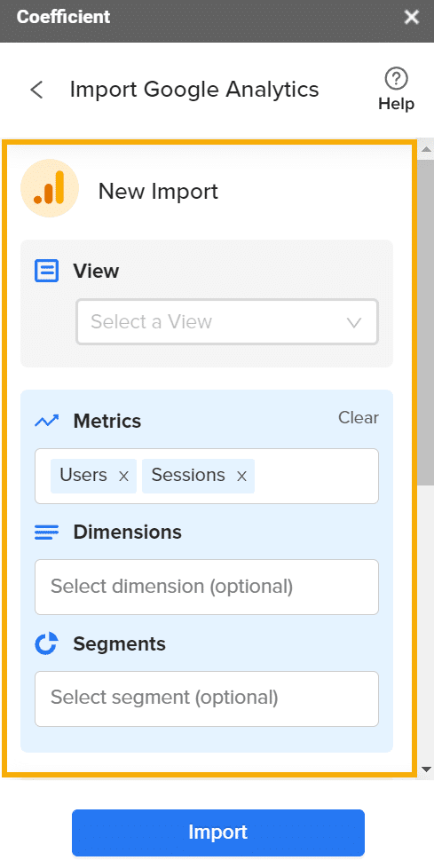Open the Select segment optional field
The image size is (434, 868).
[x=207, y=698]
